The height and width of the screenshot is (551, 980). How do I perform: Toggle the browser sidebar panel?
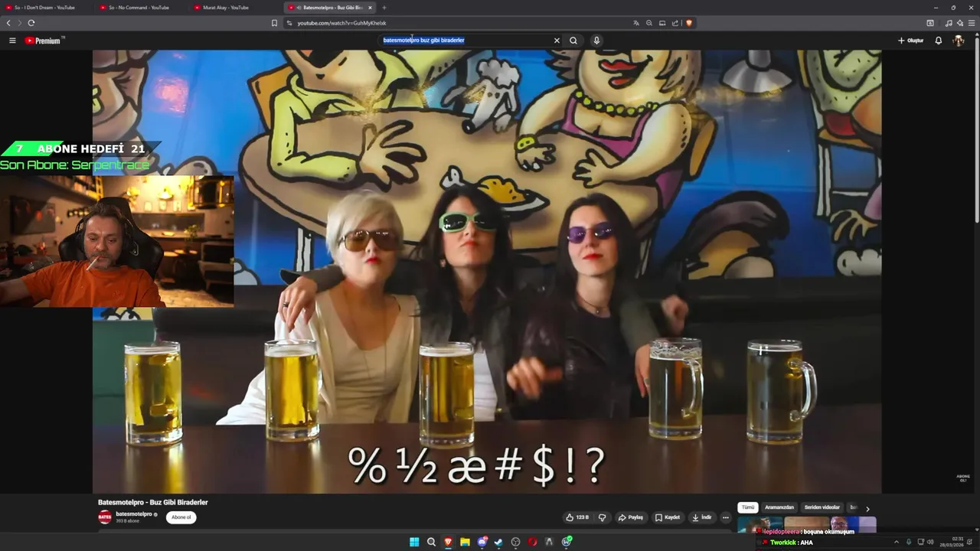point(930,23)
